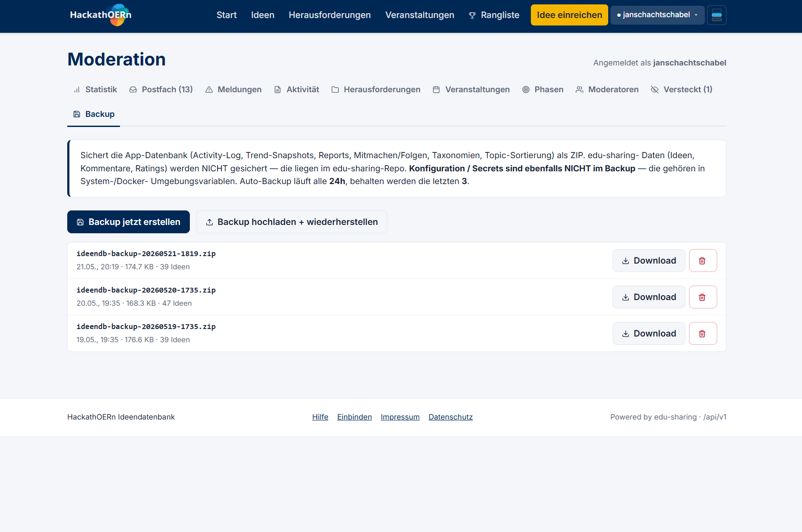Viewport: 802px width, 532px height.
Task: Open the Datenschutz footer link
Action: (x=450, y=417)
